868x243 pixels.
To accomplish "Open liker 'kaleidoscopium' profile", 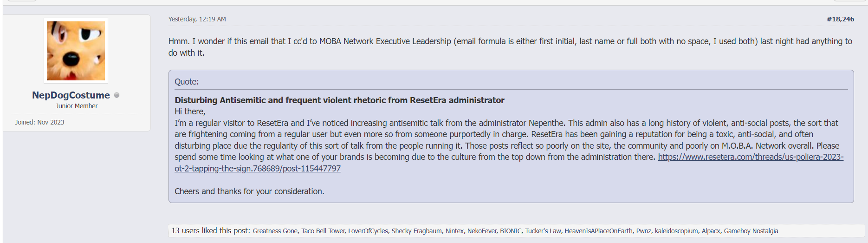I will [x=676, y=231].
